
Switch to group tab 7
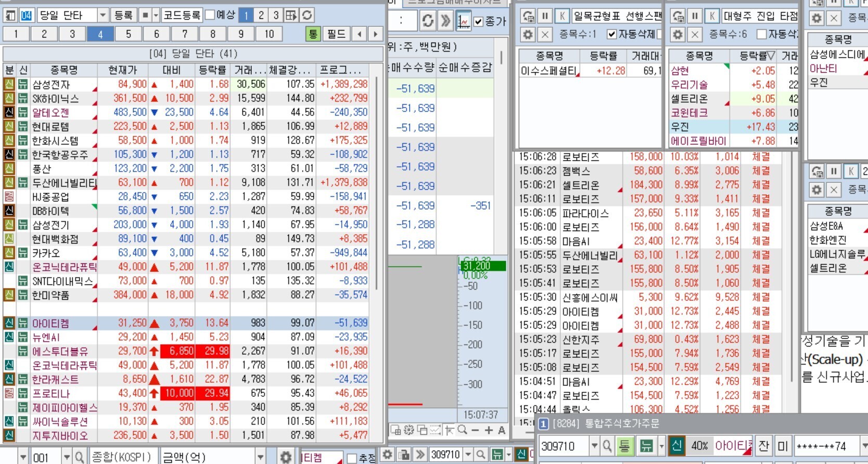pyautogui.click(x=184, y=34)
